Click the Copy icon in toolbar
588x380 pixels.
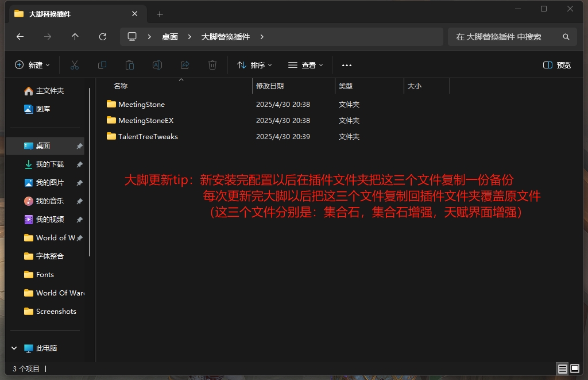coord(102,65)
